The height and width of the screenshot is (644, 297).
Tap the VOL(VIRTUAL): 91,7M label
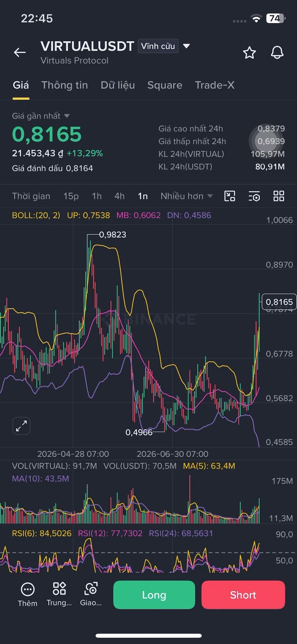click(x=54, y=466)
